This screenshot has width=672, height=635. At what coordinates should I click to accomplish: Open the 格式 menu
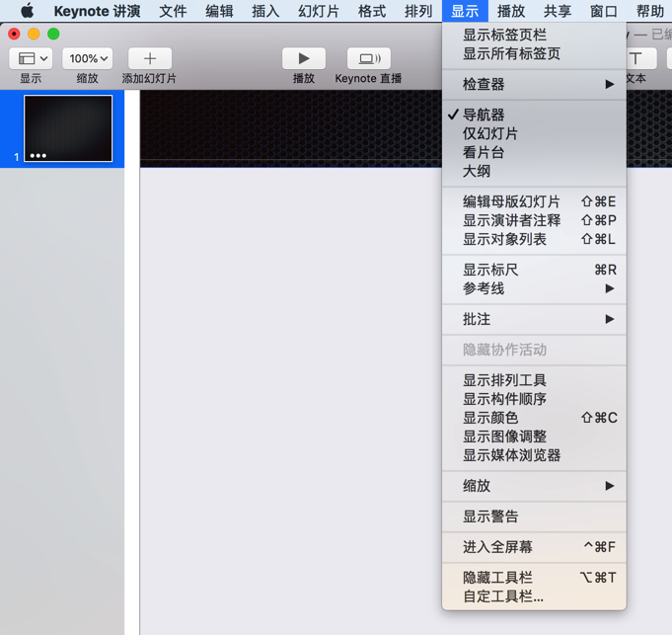[x=372, y=11]
